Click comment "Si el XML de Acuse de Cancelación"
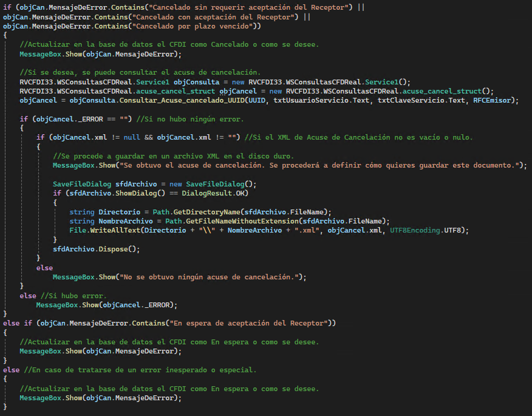Screen dimensions: 532x416 tap(358, 137)
